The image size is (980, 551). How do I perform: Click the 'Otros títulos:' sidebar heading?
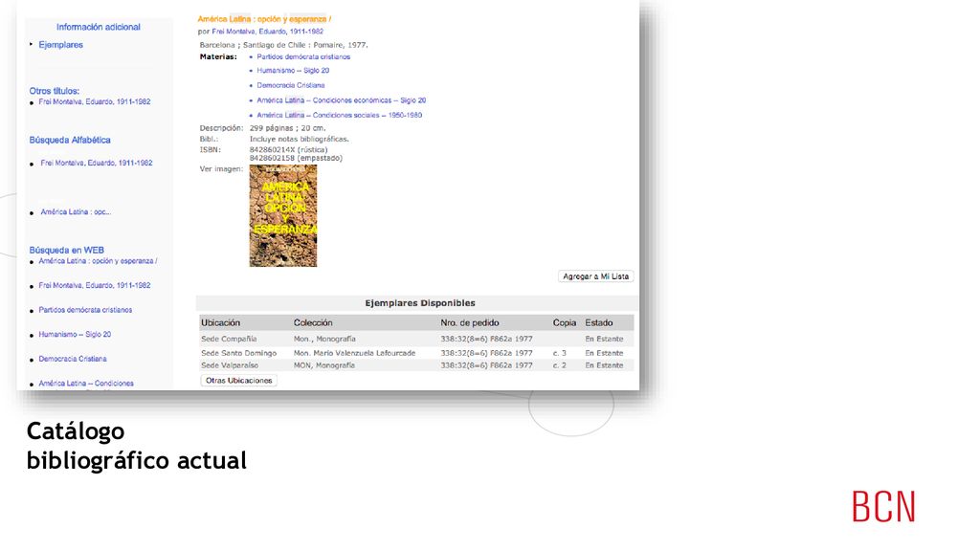click(54, 91)
